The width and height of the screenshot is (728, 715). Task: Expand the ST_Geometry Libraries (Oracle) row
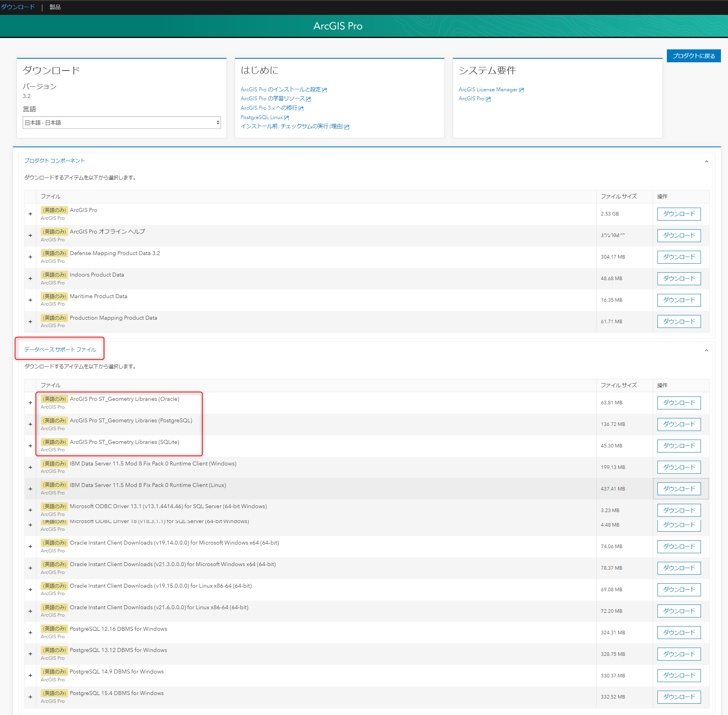pyautogui.click(x=30, y=403)
